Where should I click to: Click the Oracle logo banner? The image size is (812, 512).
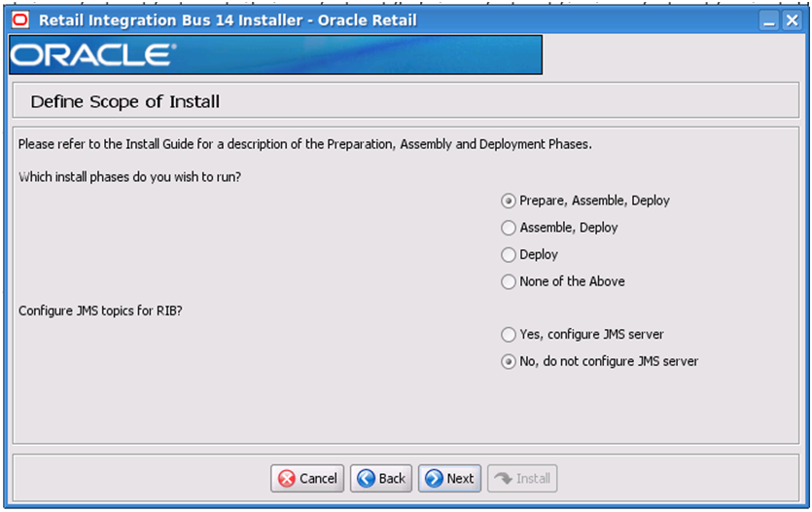coord(275,55)
